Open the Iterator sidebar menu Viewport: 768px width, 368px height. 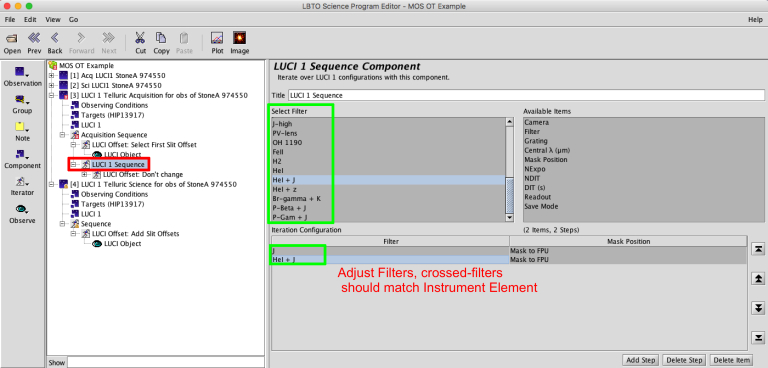pos(22,182)
